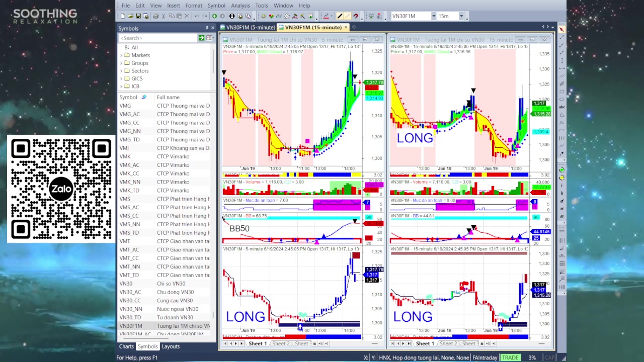Image resolution: width=644 pixels, height=362 pixels.
Task: Open the Analysis menu
Action: pos(240,6)
